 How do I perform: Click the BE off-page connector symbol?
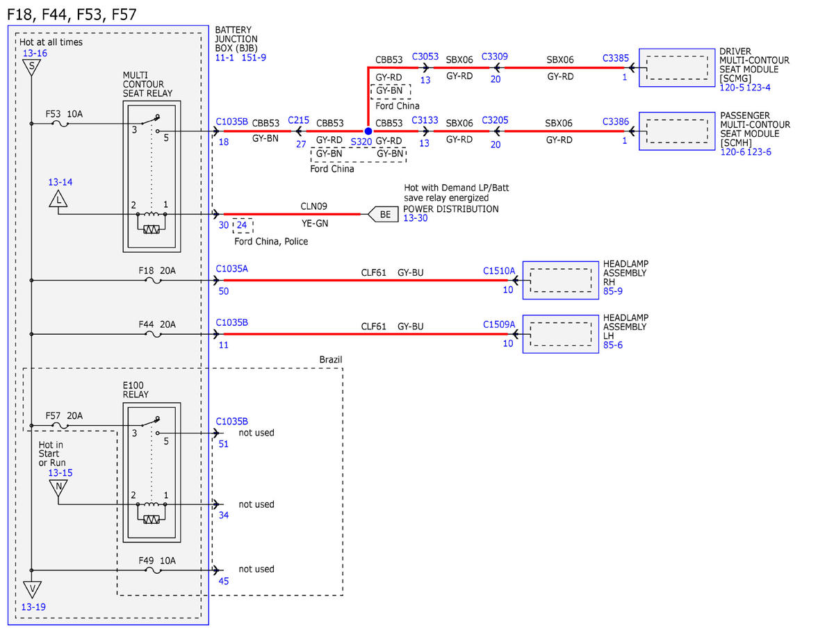pyautogui.click(x=384, y=215)
